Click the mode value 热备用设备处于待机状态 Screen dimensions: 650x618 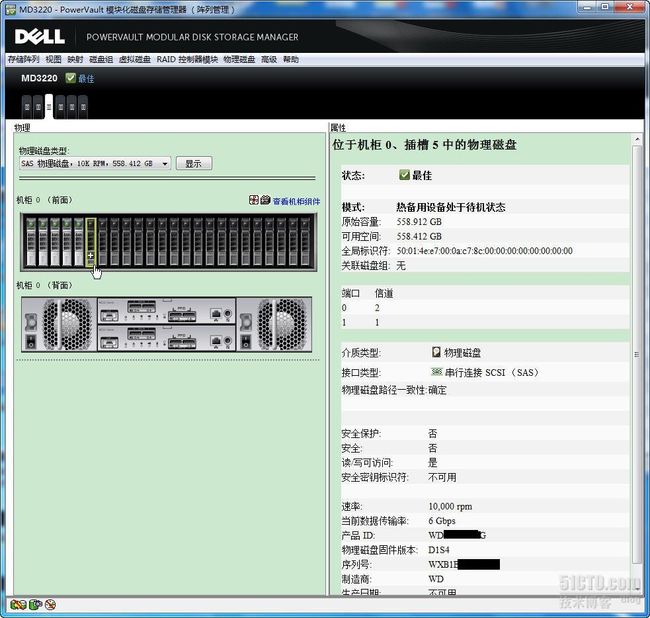click(x=451, y=207)
